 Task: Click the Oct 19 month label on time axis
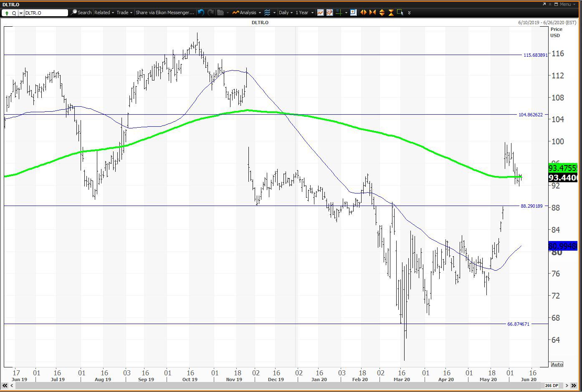click(190, 379)
